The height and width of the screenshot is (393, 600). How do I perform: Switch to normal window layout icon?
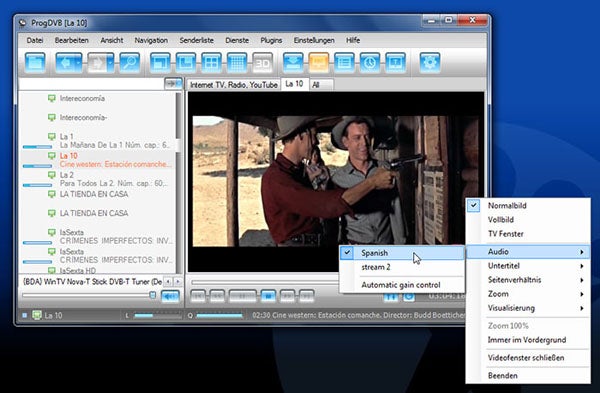click(160, 62)
